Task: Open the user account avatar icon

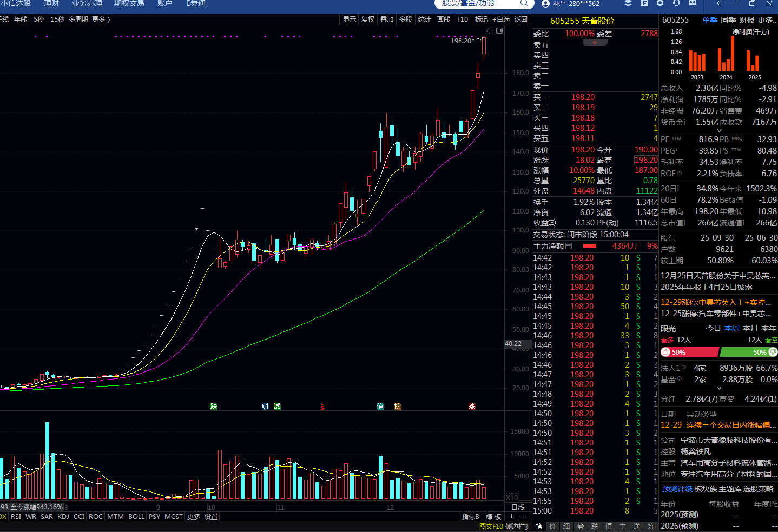Action: point(545,3)
